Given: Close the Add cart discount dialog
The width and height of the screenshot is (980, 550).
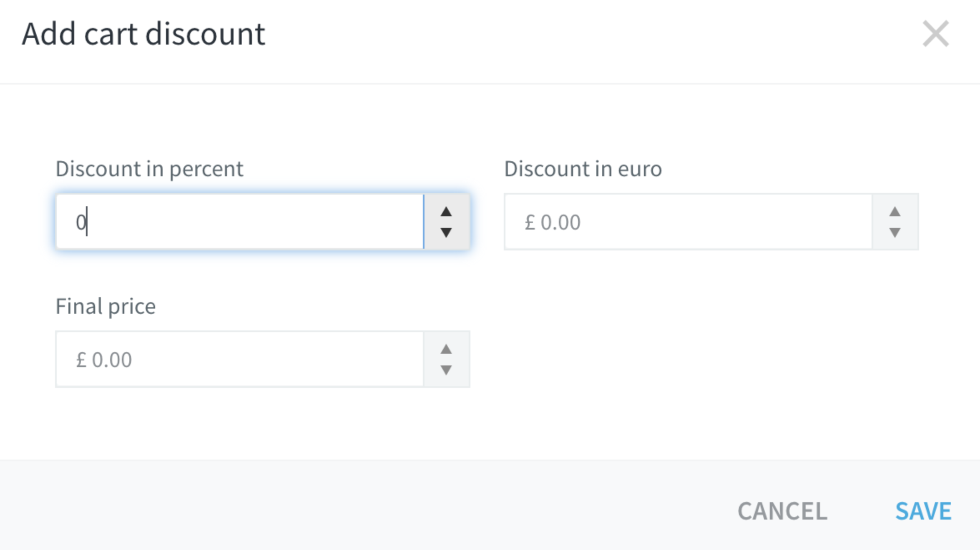Looking at the screenshot, I should [935, 34].
